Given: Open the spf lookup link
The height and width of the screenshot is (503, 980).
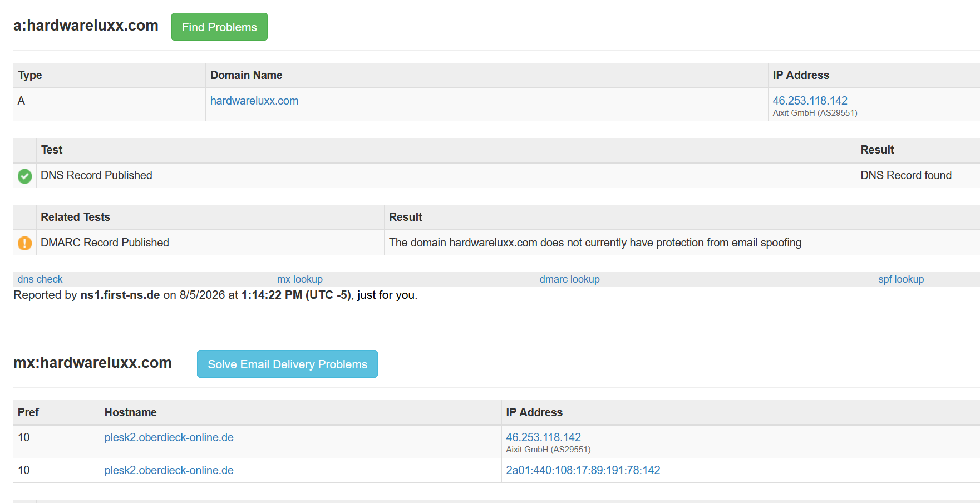Looking at the screenshot, I should point(901,279).
